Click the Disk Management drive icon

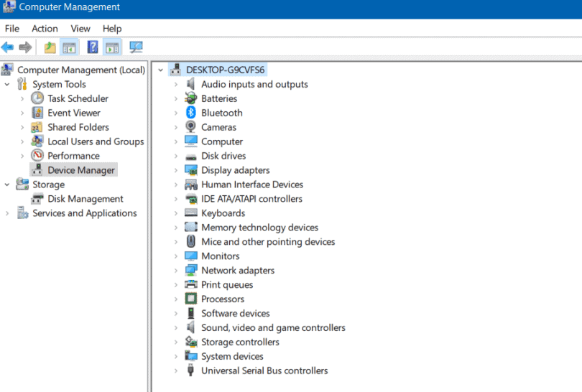click(37, 199)
